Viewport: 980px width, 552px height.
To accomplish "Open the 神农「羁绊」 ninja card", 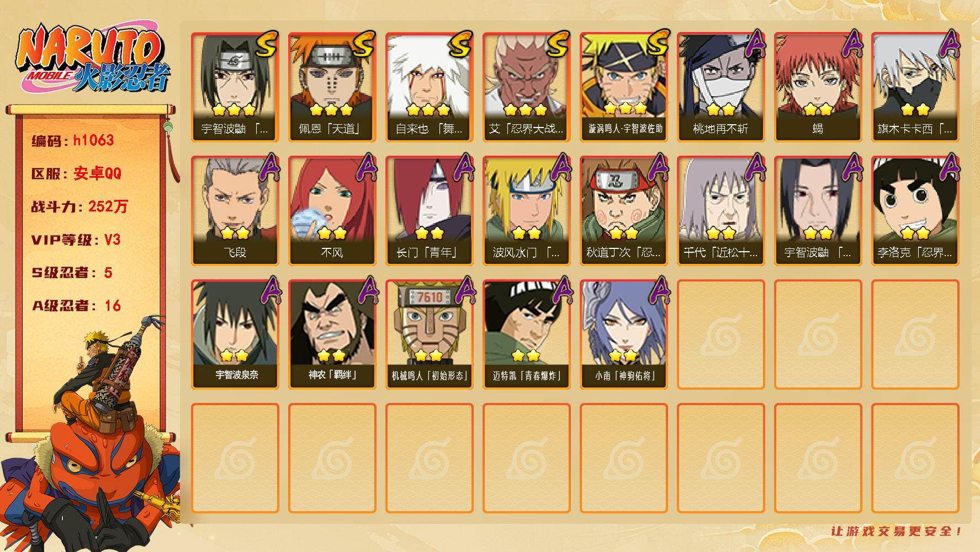I will [332, 335].
